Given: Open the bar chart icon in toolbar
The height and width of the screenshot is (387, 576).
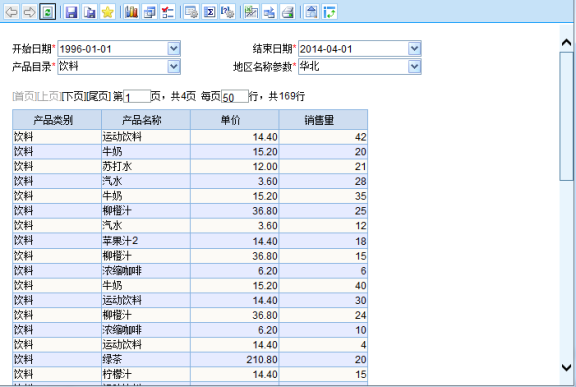Looking at the screenshot, I should pyautogui.click(x=131, y=12).
